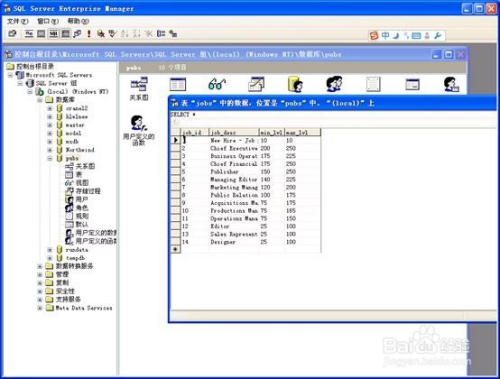Open the tables icon in the pubs pane

click(x=178, y=84)
